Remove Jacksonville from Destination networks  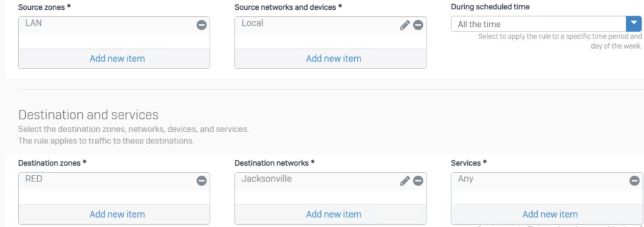(418, 181)
